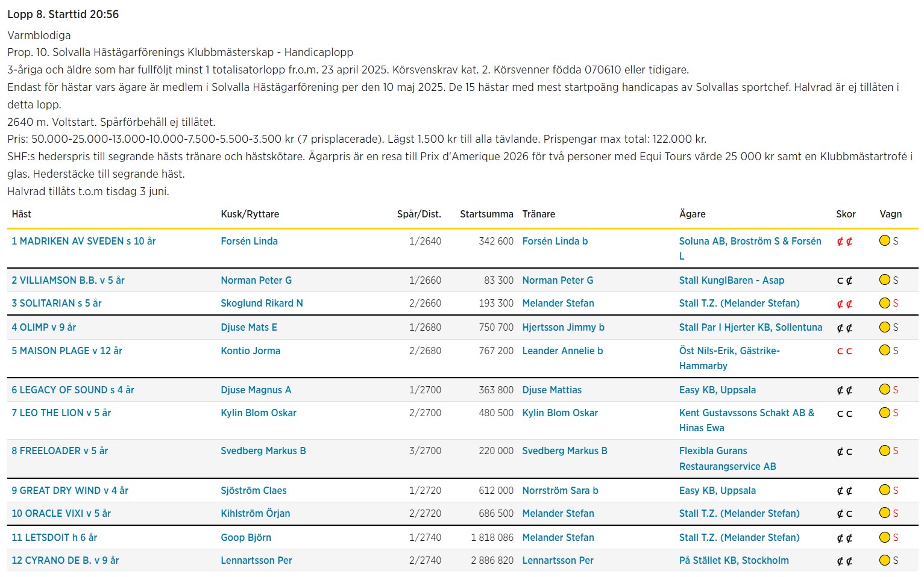Open horse 10 ORACLE VIXI
This screenshot has height=577, width=924.
click(x=61, y=513)
